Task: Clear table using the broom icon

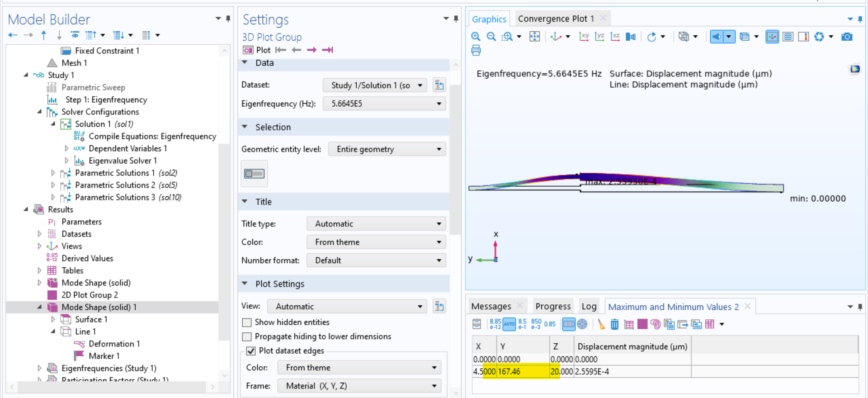Action: click(x=601, y=324)
